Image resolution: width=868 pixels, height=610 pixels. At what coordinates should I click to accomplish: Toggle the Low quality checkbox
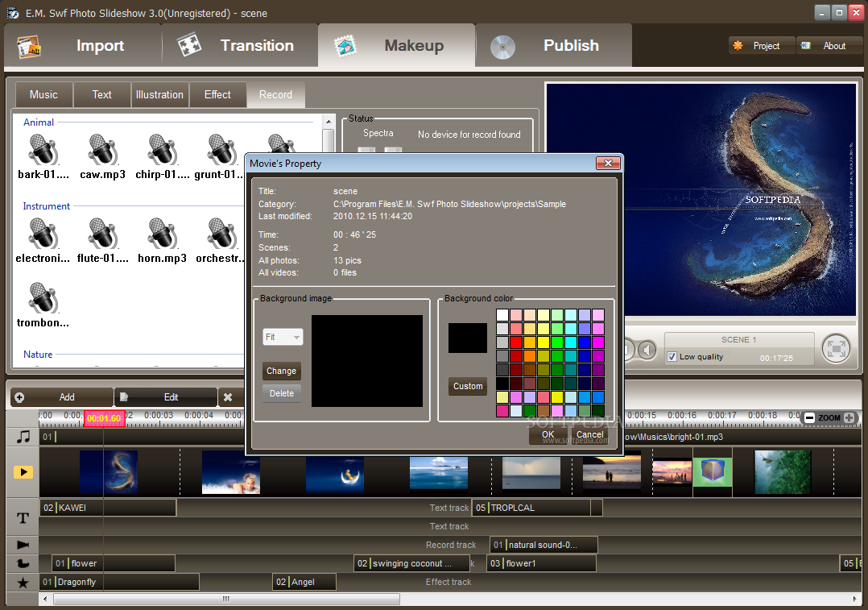pos(672,357)
